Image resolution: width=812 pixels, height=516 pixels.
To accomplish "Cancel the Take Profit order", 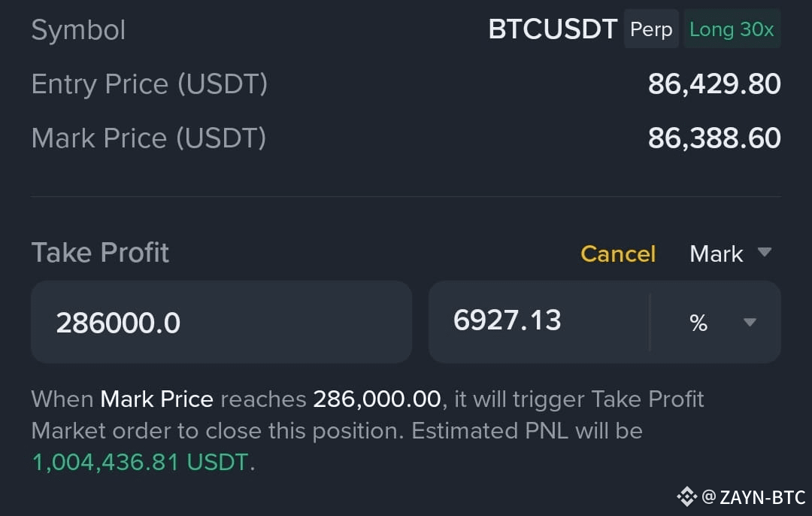I will point(618,253).
